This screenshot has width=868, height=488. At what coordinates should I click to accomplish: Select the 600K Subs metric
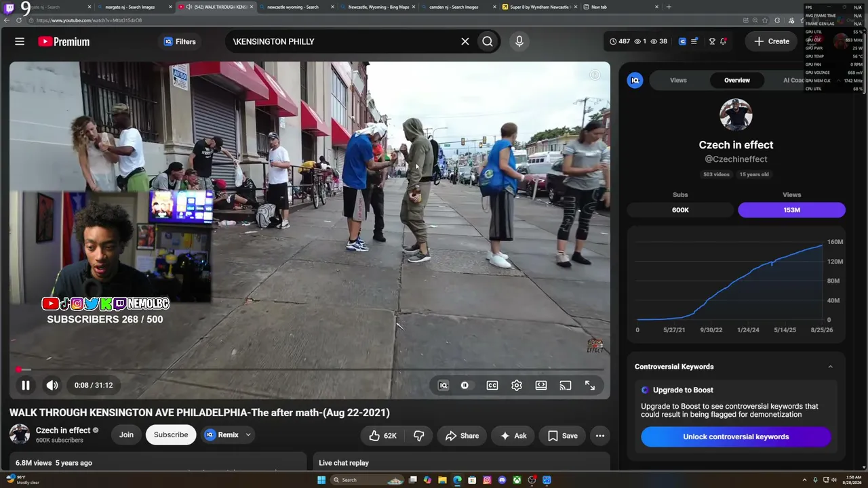680,210
